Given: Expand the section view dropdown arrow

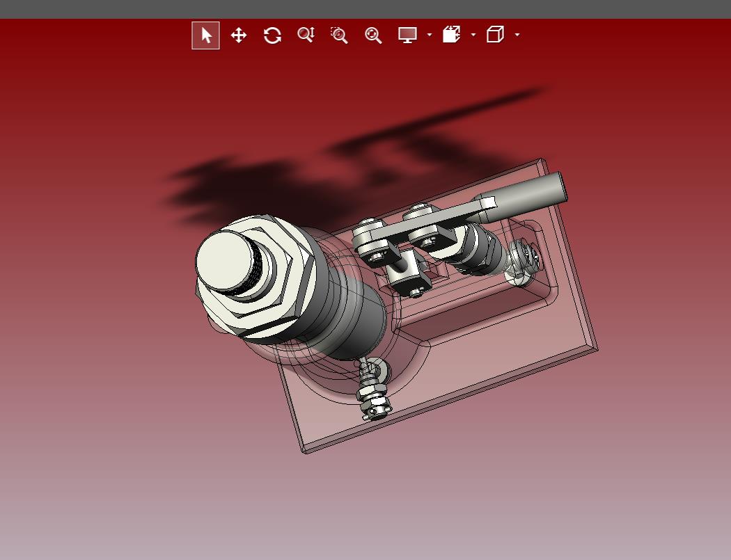Looking at the screenshot, I should tap(473, 35).
